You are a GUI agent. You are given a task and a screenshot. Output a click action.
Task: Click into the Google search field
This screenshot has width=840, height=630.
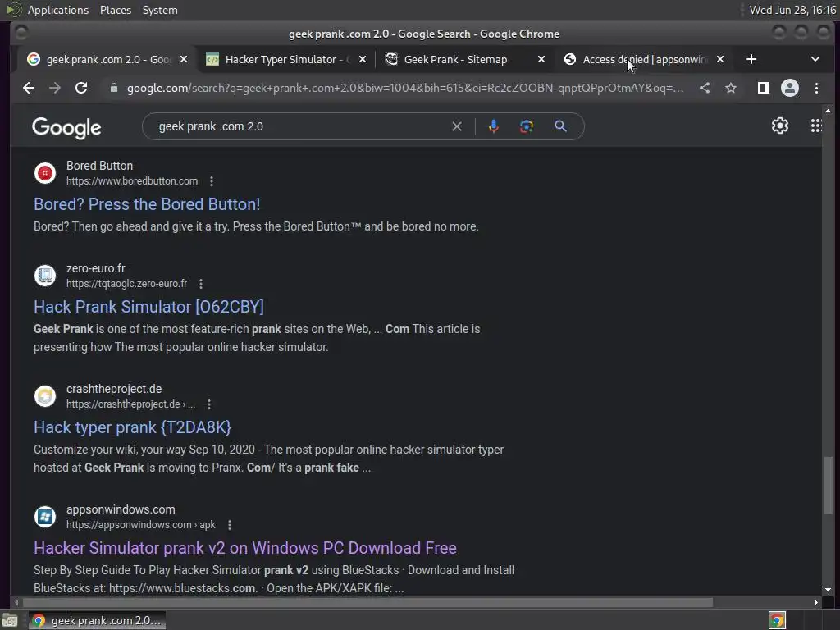(300, 126)
